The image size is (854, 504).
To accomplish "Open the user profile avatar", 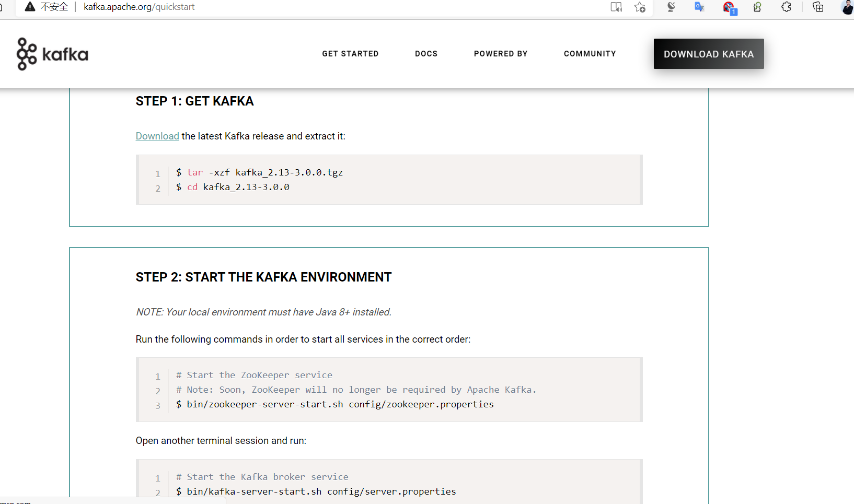I will pyautogui.click(x=848, y=7).
